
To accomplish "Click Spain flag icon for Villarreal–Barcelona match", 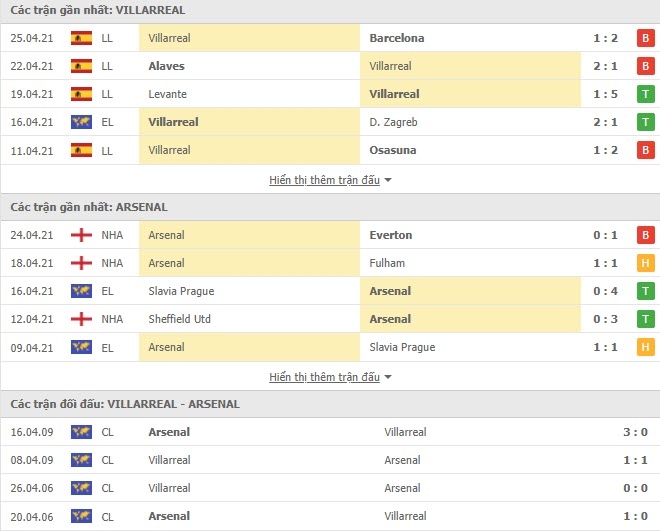I will tap(81, 38).
